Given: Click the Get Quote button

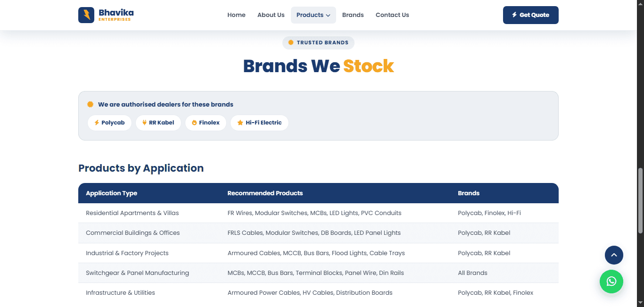Looking at the screenshot, I should pos(531,15).
